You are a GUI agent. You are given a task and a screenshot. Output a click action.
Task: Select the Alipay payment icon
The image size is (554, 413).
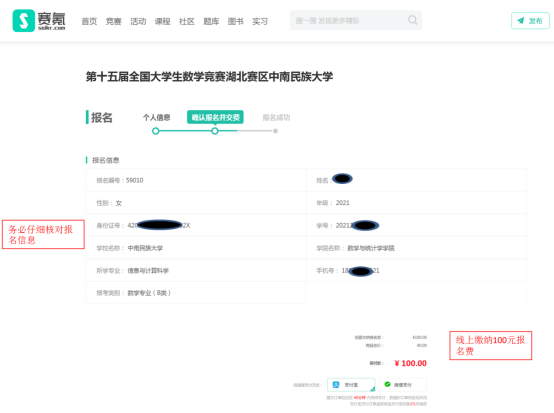point(336,385)
